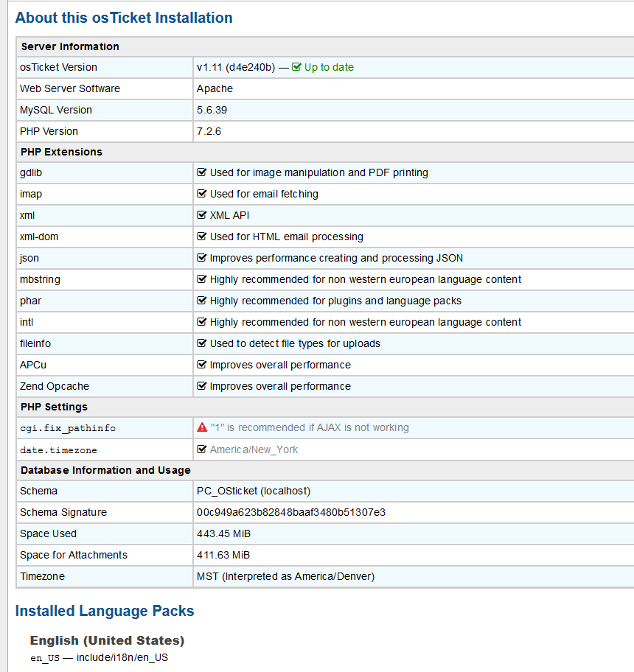Click the green Up to date check icon

click(297, 67)
